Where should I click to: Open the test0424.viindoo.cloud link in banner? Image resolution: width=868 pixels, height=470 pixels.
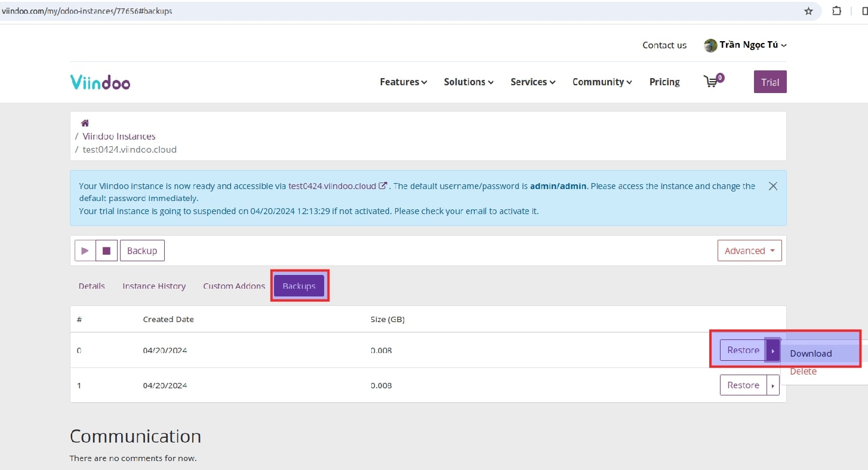pyautogui.click(x=333, y=186)
